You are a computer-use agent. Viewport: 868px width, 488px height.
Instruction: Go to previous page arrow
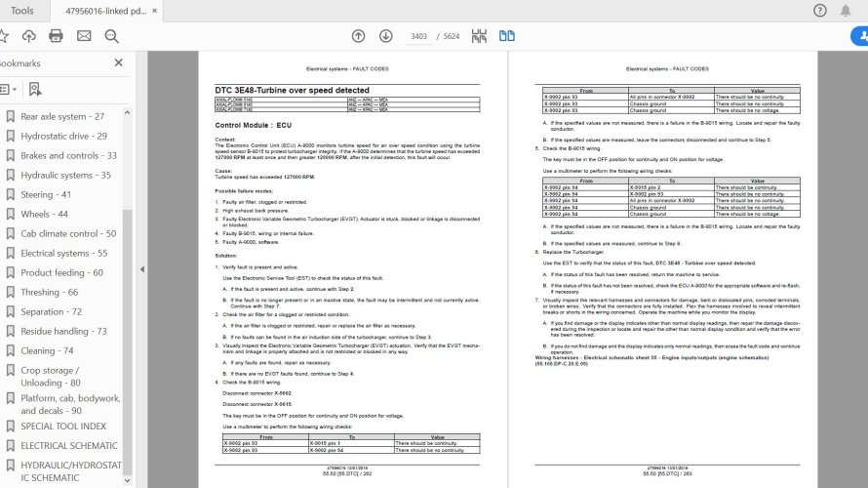point(358,36)
